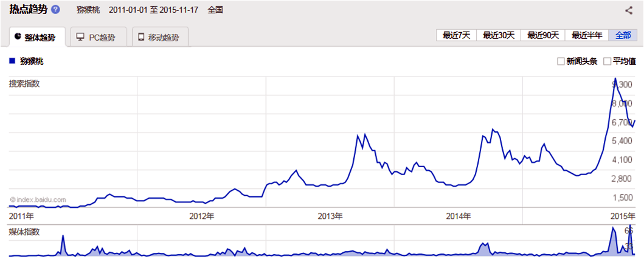Click the help question mark icon beside 热点趋势
Viewport: 644px width, 262px height.
click(56, 10)
